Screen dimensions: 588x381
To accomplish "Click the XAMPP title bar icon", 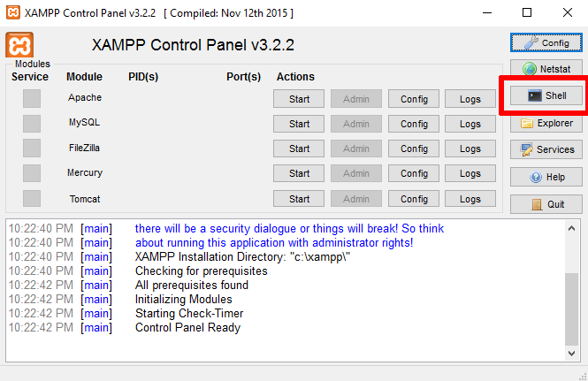I will pyautogui.click(x=12, y=12).
